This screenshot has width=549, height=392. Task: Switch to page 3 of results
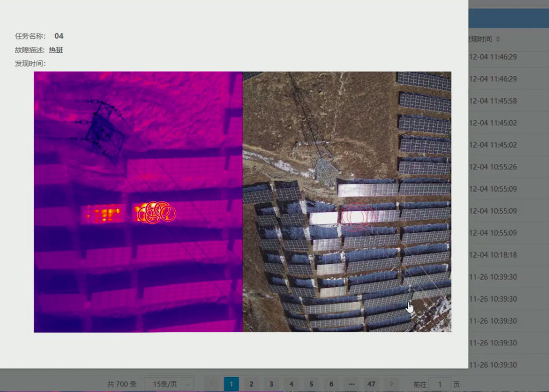point(271,384)
